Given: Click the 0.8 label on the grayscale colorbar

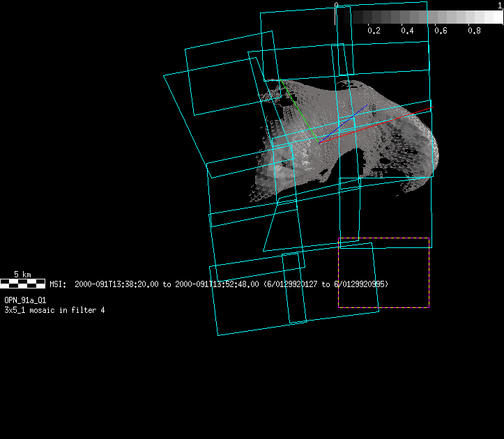Looking at the screenshot, I should (474, 31).
